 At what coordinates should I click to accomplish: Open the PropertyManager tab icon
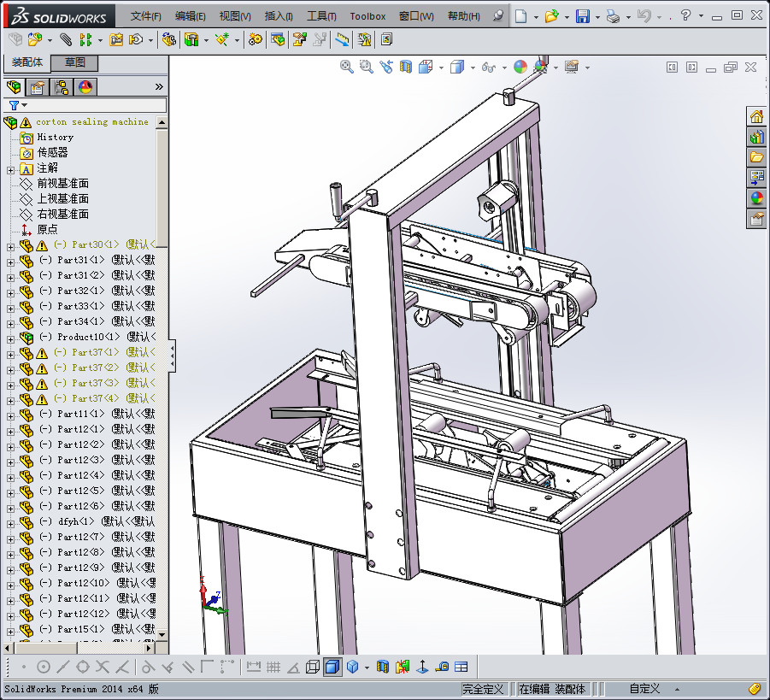pos(38,87)
